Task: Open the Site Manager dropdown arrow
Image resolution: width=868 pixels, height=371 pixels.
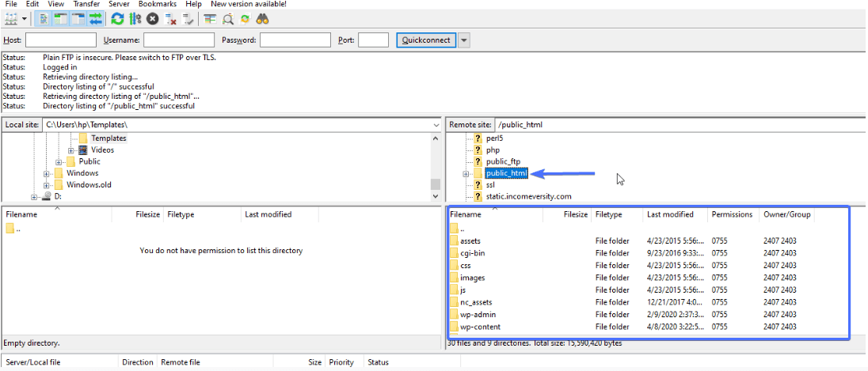Action: click(25, 19)
